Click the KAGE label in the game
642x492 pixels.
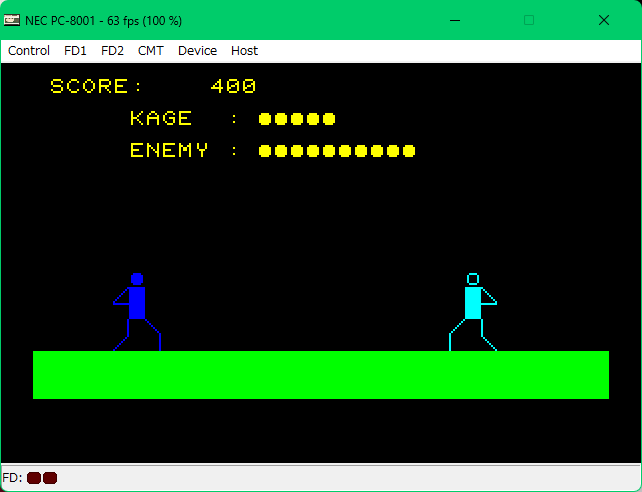(161, 119)
